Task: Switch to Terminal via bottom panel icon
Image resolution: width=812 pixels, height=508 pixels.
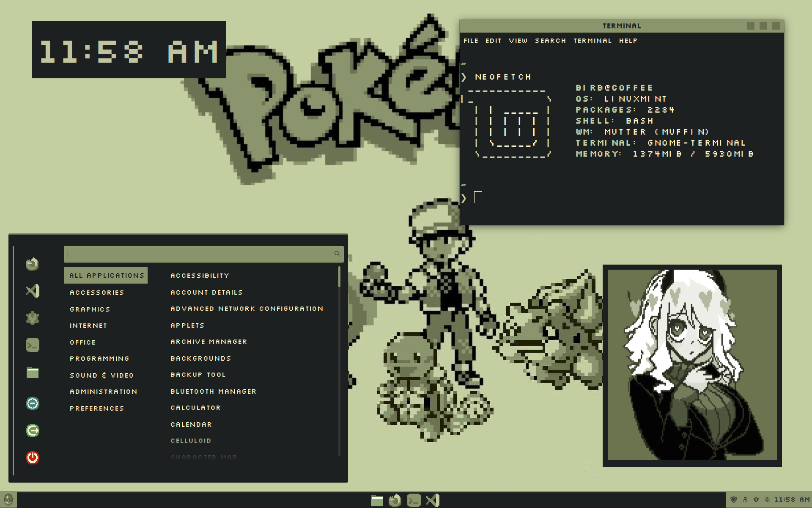Action: pyautogui.click(x=414, y=500)
